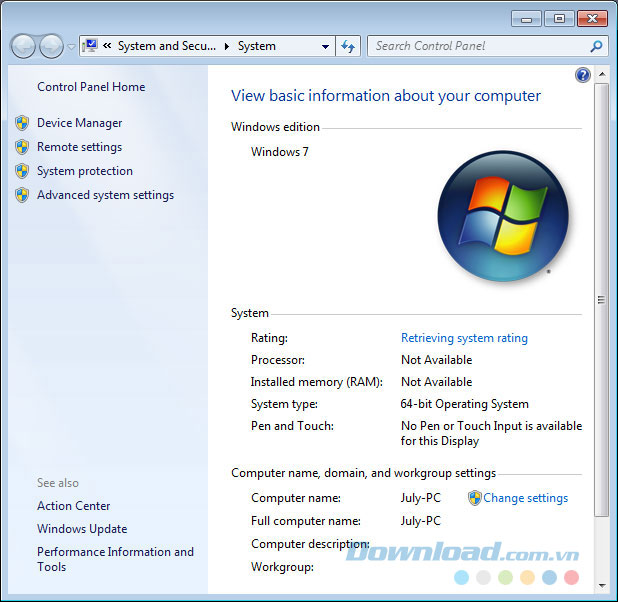This screenshot has width=618, height=602.
Task: Click the scrollbar up arrow
Action: point(602,74)
